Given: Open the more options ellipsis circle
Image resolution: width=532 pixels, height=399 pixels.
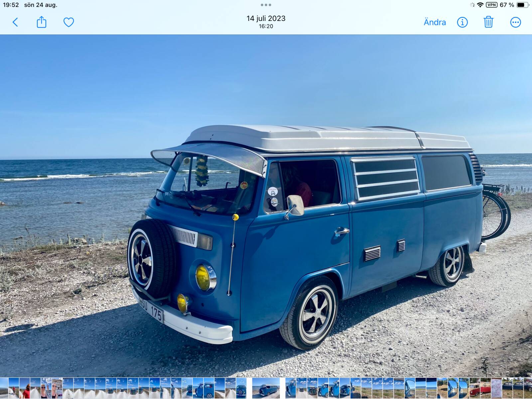Looking at the screenshot, I should click(515, 22).
